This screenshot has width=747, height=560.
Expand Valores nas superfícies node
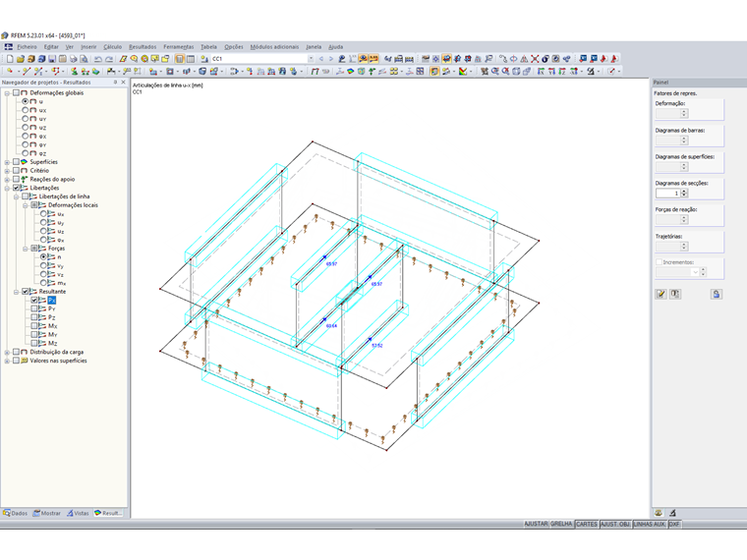7,361
